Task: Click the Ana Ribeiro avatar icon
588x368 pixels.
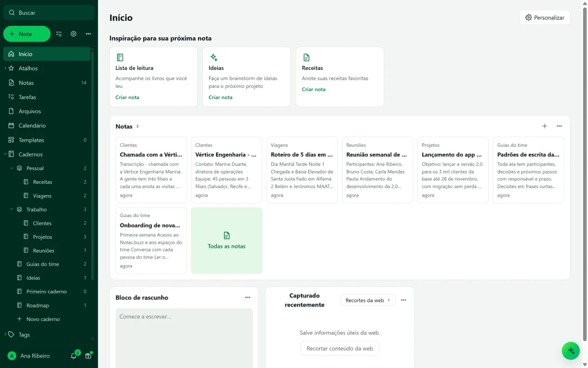Action: coord(12,356)
